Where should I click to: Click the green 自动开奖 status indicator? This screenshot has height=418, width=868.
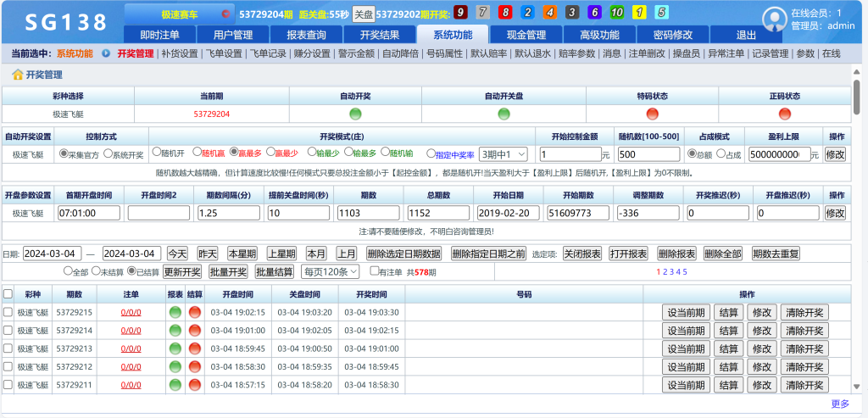coord(355,114)
